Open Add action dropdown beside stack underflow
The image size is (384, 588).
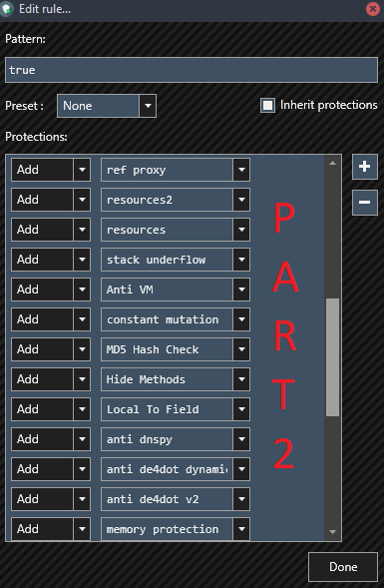coord(51,260)
